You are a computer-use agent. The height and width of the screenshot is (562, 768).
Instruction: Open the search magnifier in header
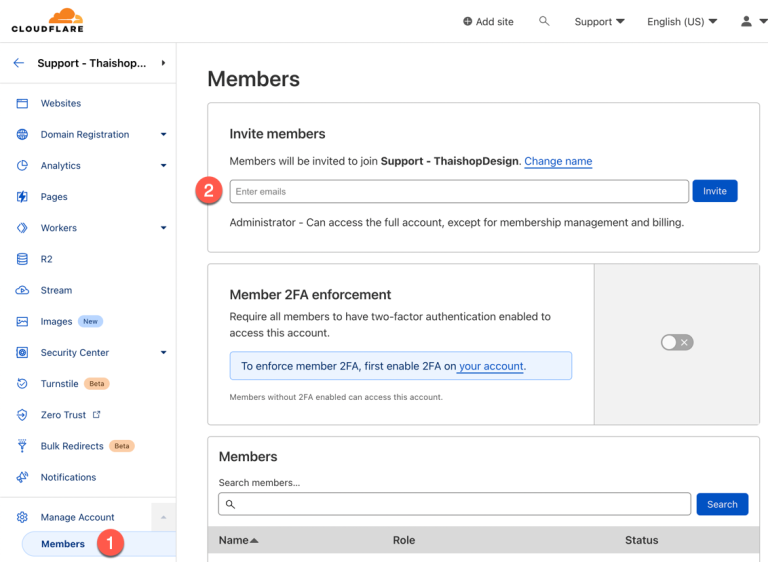pyautogui.click(x=544, y=21)
